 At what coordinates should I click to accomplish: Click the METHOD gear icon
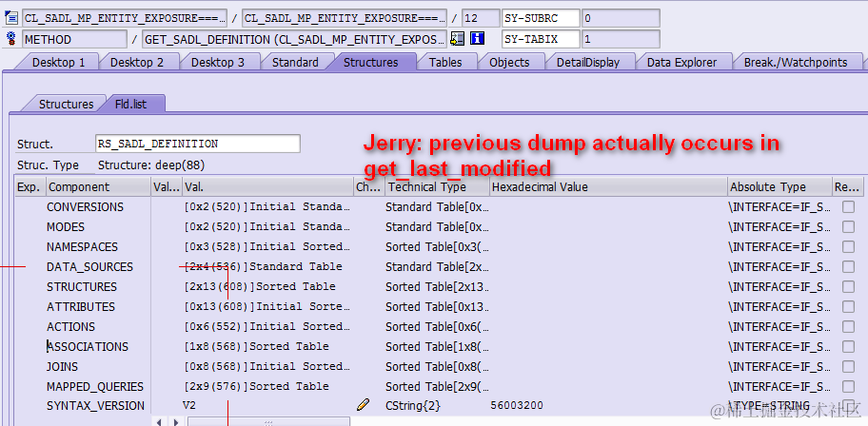[x=10, y=39]
